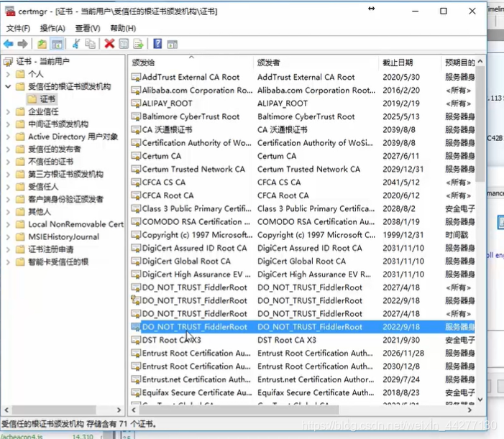Viewport: 504px width, 439px height.
Task: Select DigiCert Assured ID Root CA row
Action: coord(303,249)
